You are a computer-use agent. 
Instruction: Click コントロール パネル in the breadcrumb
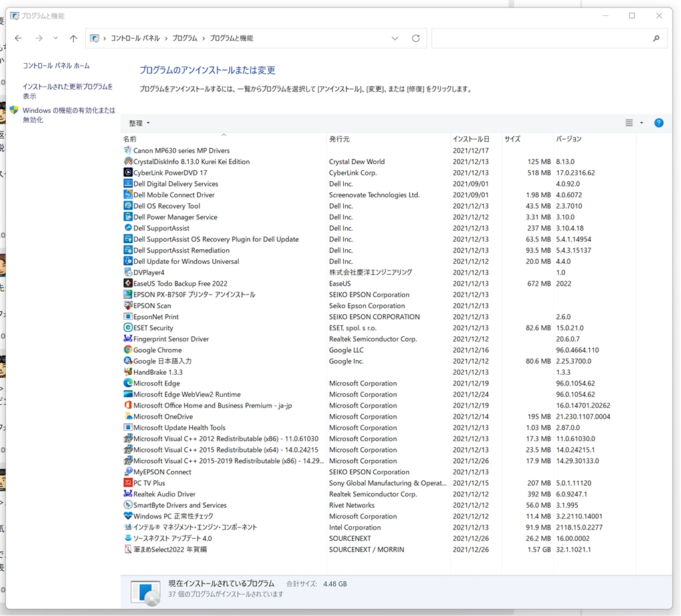point(135,38)
